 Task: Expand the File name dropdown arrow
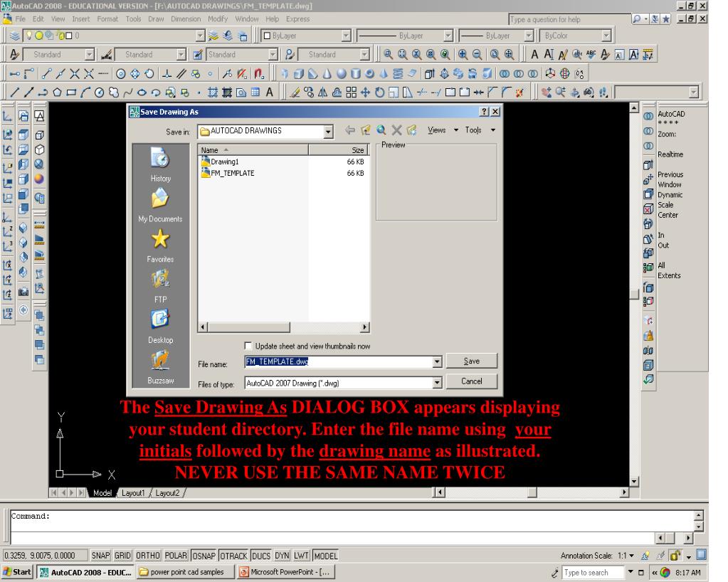tap(437, 362)
